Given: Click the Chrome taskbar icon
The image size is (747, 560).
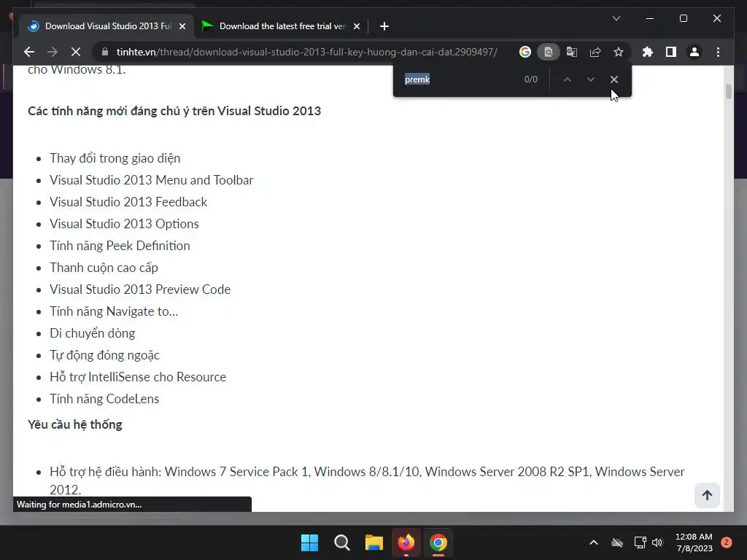Looking at the screenshot, I should pyautogui.click(x=438, y=542).
